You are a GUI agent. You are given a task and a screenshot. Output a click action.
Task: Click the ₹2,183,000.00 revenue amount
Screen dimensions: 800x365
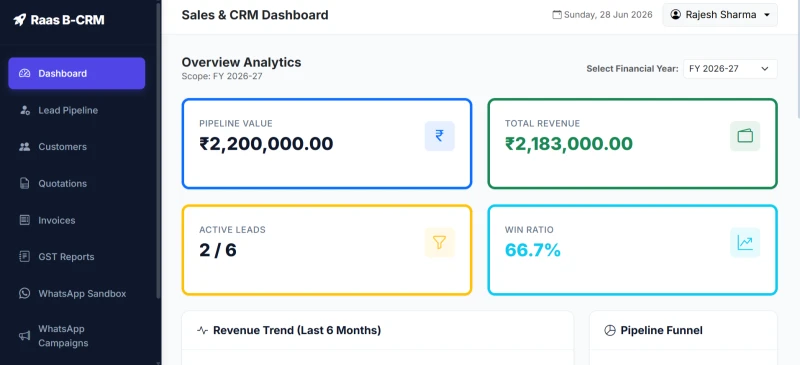pos(569,144)
